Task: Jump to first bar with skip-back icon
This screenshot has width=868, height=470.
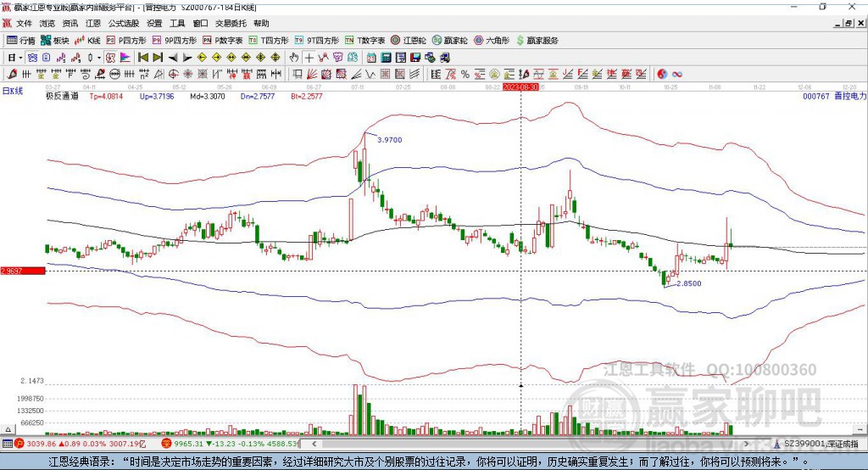Action: (142, 58)
